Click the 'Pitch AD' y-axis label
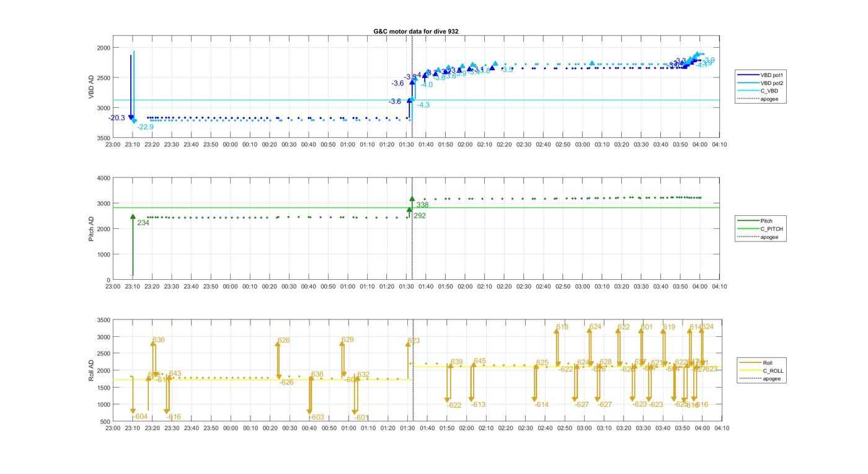868x474 pixels. point(92,229)
